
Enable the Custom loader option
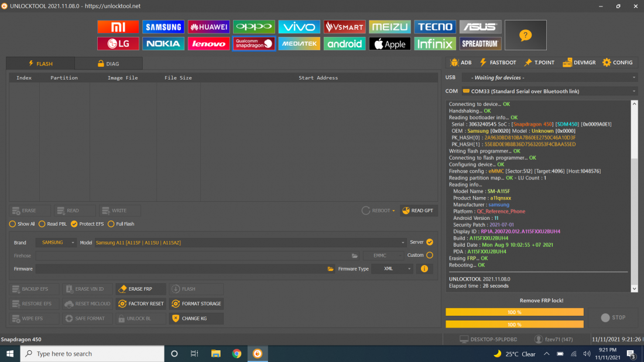click(x=430, y=256)
